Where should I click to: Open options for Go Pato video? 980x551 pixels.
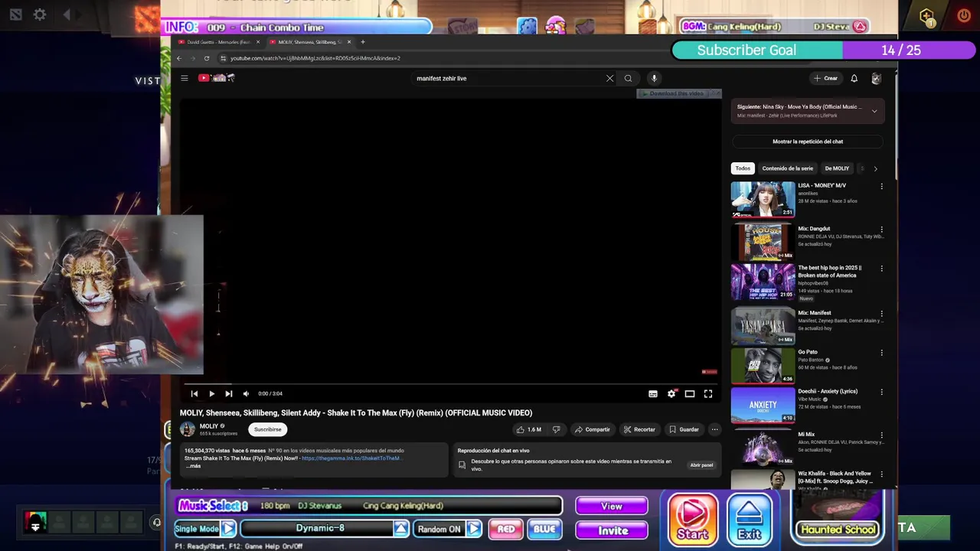point(881,353)
